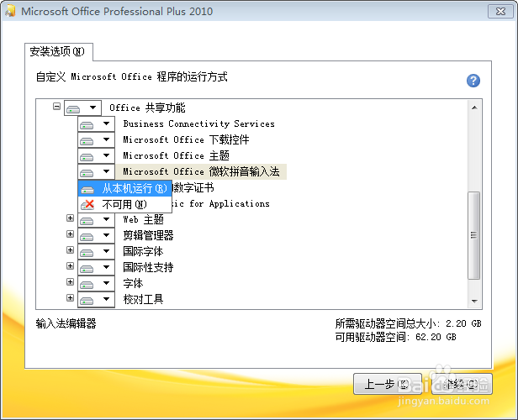
Task: Expand the 字体 tree node
Action: 70,281
